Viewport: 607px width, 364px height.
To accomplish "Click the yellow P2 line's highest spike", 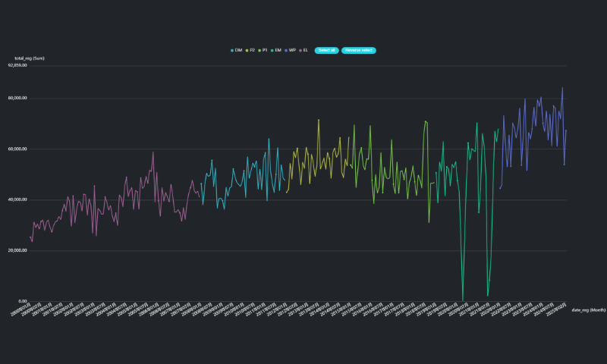I will click(x=319, y=120).
